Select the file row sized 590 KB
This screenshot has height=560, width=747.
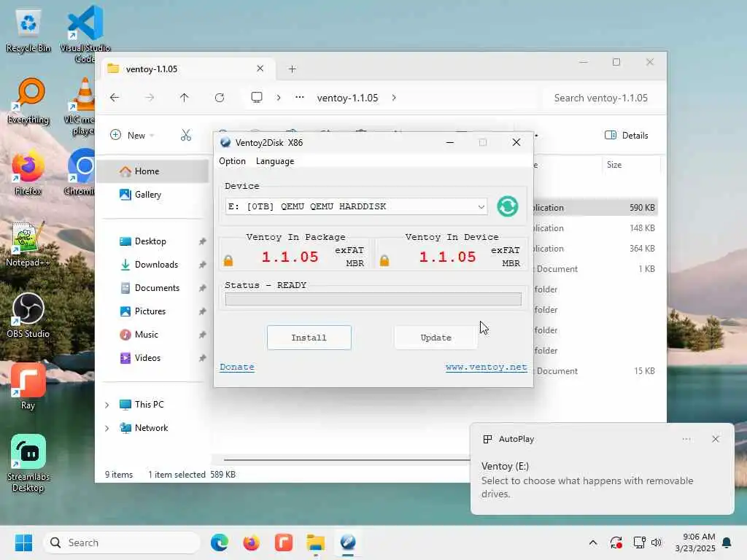(x=595, y=208)
